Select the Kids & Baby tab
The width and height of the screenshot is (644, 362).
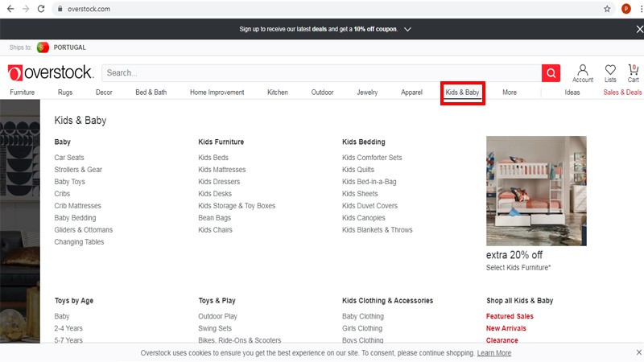click(462, 93)
